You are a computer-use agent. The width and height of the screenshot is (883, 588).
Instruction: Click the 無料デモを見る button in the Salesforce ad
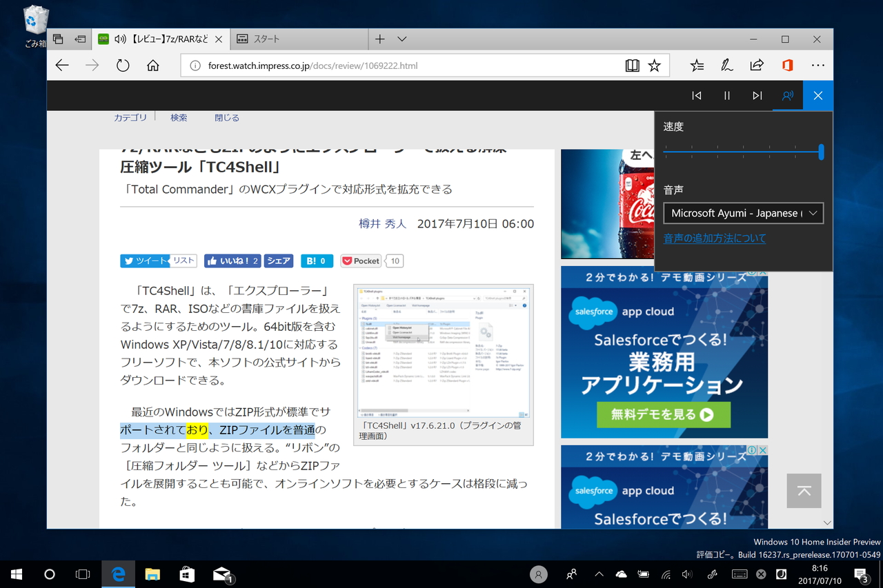click(663, 415)
